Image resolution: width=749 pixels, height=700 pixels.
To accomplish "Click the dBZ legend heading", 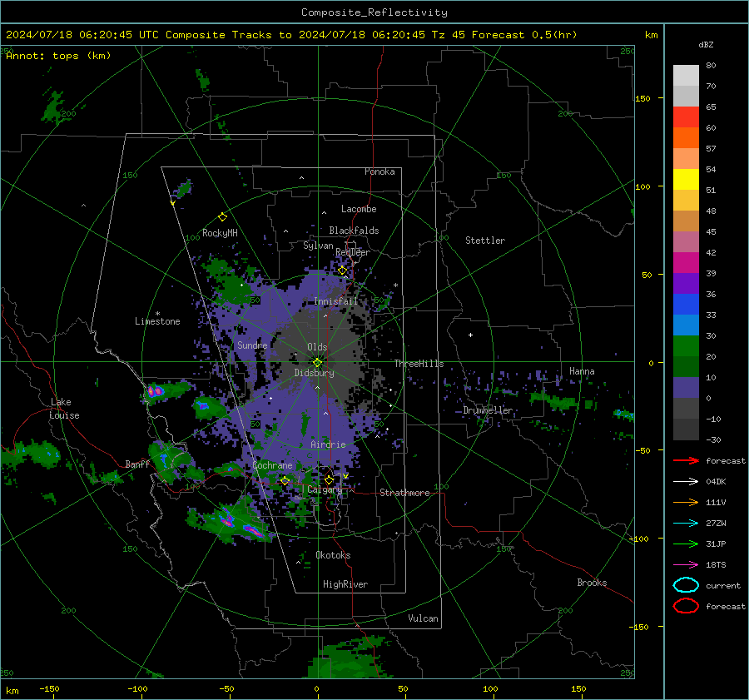I will [706, 44].
